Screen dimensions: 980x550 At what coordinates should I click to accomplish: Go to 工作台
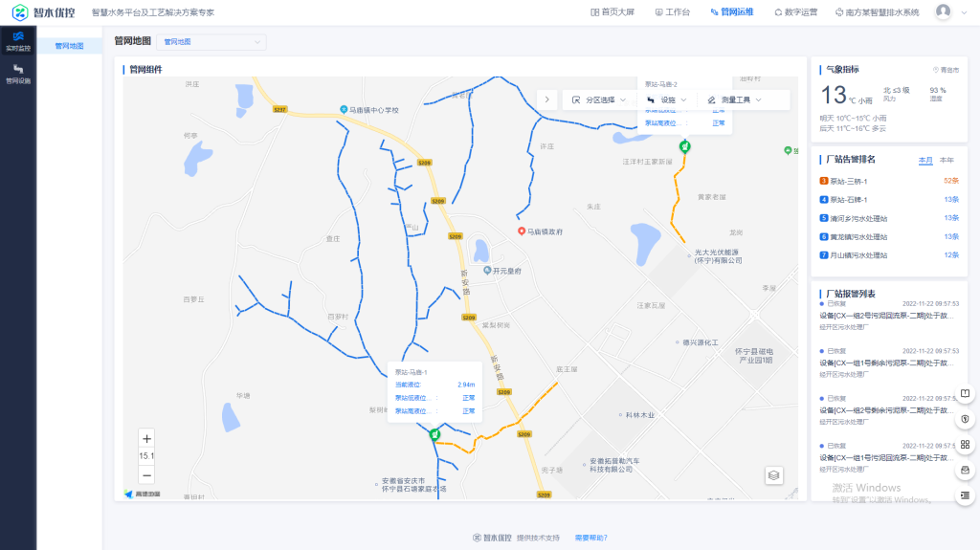pyautogui.click(x=673, y=11)
